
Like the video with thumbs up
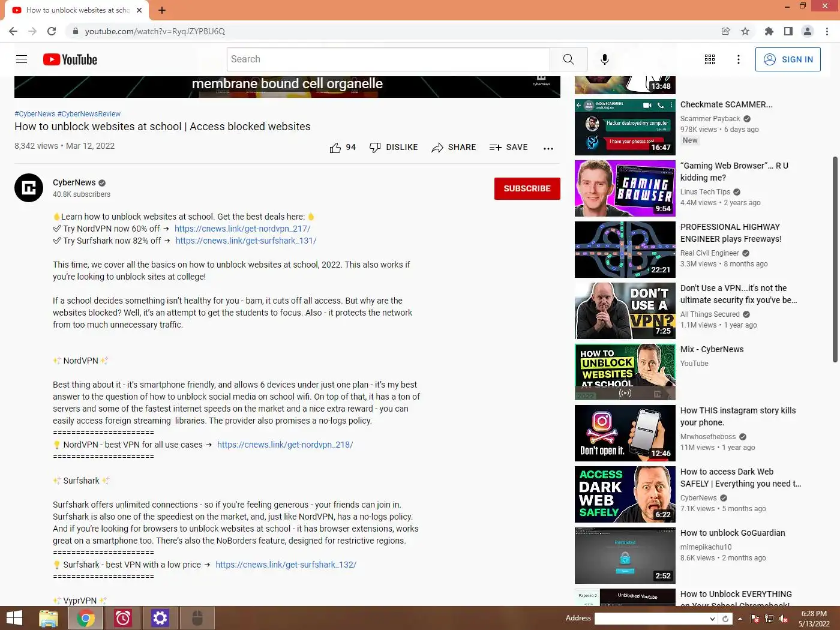point(343,148)
